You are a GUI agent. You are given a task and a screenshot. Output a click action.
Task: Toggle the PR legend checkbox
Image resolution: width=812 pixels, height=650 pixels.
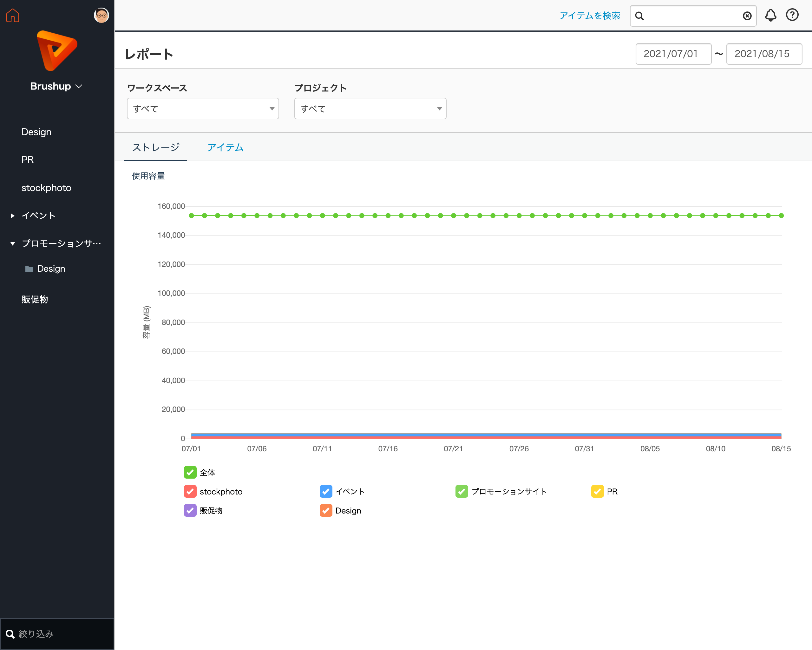tap(597, 491)
